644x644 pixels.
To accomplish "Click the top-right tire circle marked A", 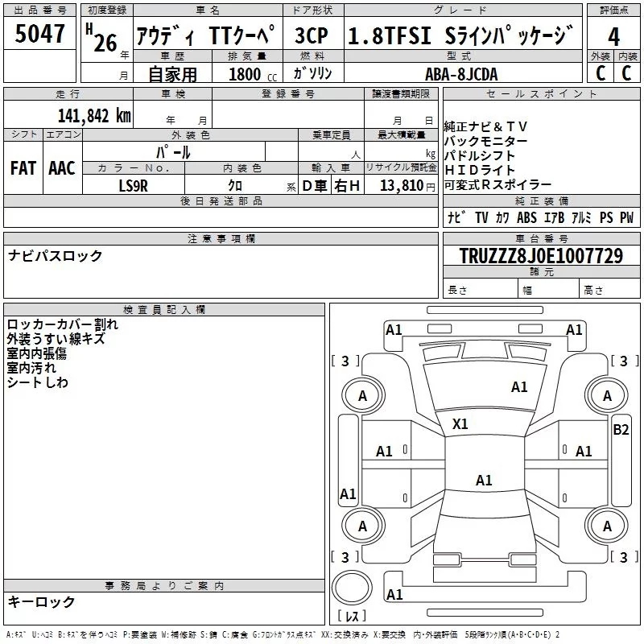I will point(609,395).
